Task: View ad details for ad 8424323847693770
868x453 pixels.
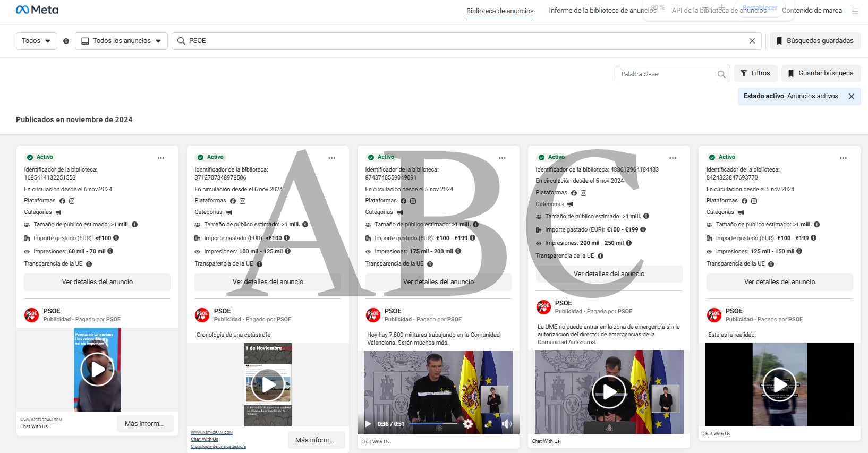Action: click(779, 282)
